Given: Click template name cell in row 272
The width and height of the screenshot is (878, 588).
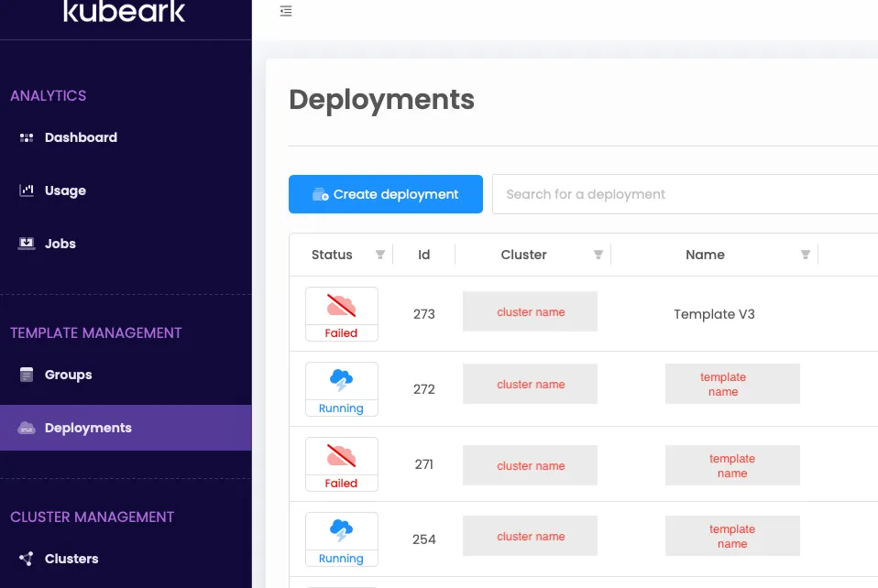Looking at the screenshot, I should (732, 384).
